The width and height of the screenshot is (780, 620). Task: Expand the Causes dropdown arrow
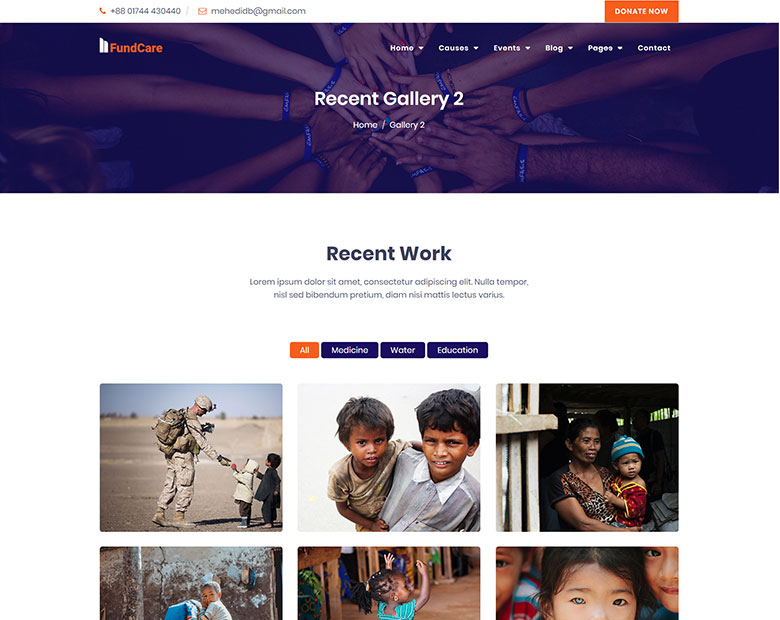pos(476,48)
